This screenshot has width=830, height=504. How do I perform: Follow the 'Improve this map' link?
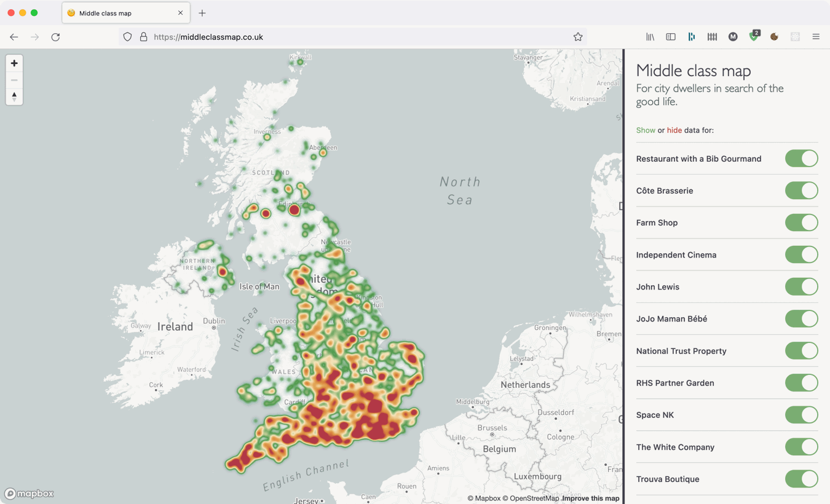click(590, 498)
